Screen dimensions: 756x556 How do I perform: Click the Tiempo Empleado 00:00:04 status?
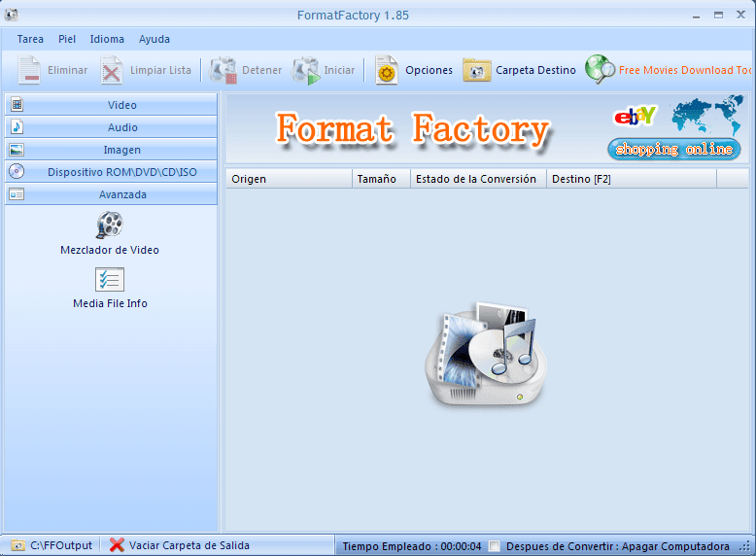pos(412,546)
